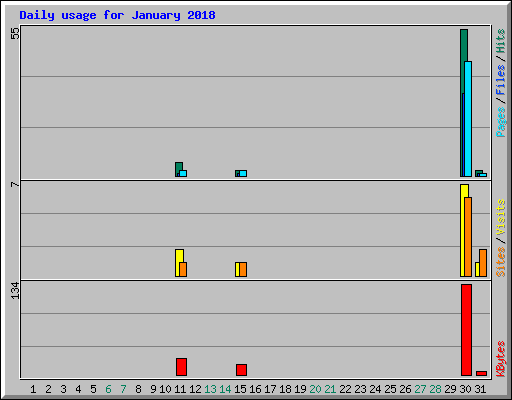Click the red KBytes bar for day 11
Screen dimensions: 512x400
click(x=181, y=367)
